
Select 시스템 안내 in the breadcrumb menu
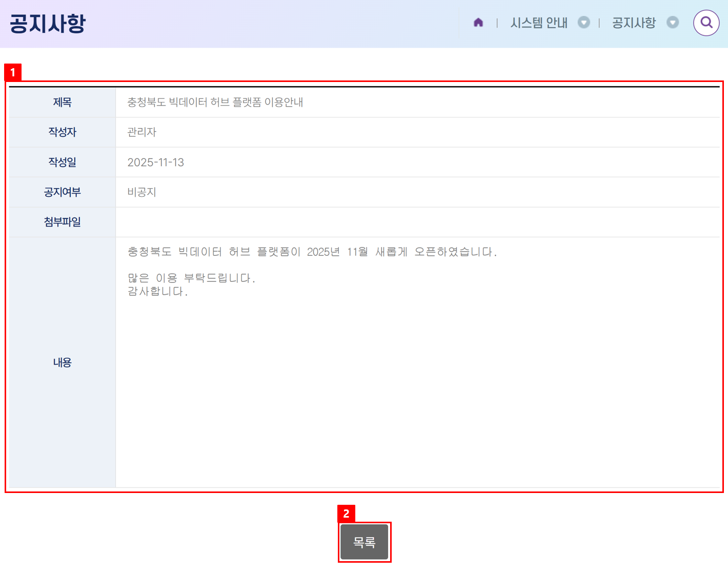pyautogui.click(x=538, y=23)
